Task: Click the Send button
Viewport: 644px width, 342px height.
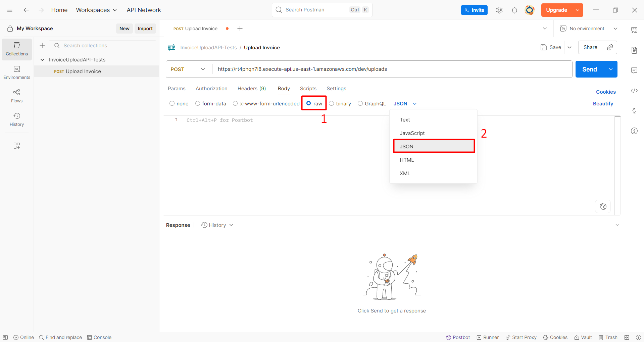Action: 589,69
